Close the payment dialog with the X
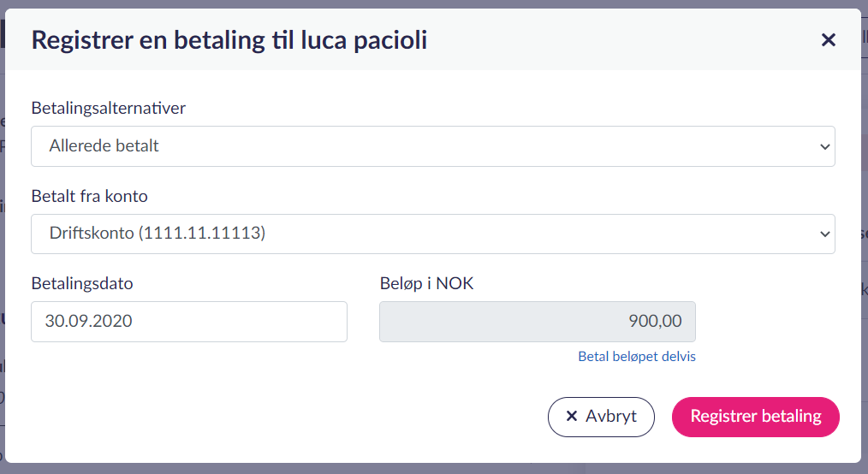This screenshot has width=868, height=474. tap(828, 39)
